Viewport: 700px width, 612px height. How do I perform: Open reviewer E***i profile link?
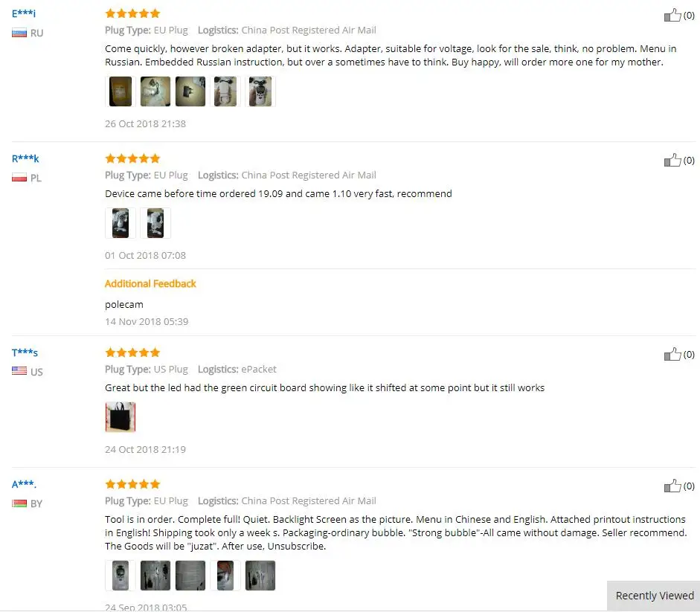click(24, 13)
